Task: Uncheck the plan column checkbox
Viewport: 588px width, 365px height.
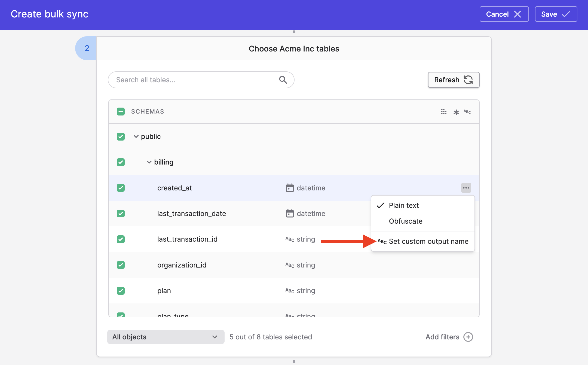Action: click(121, 291)
